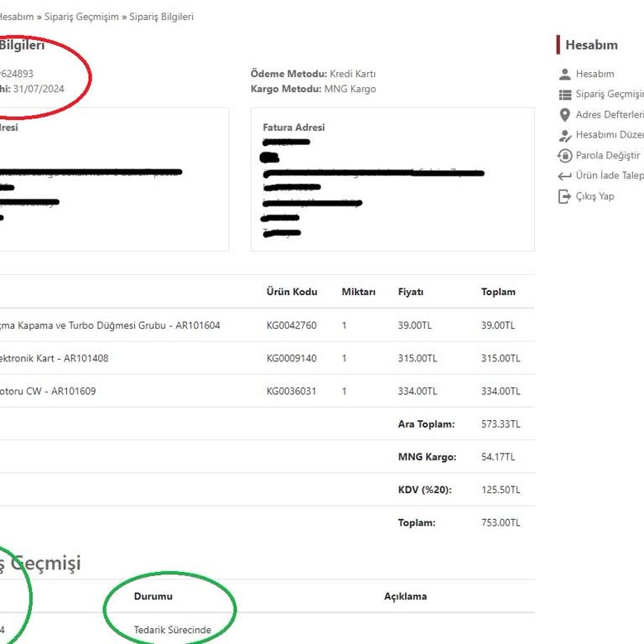Select the Ürün Kodu column header
Viewport: 644px width, 644px height.
click(292, 292)
